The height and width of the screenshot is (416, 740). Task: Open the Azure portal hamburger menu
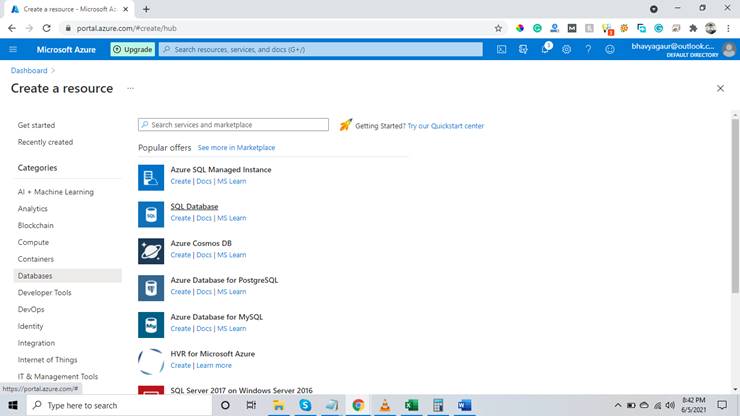[x=13, y=49]
